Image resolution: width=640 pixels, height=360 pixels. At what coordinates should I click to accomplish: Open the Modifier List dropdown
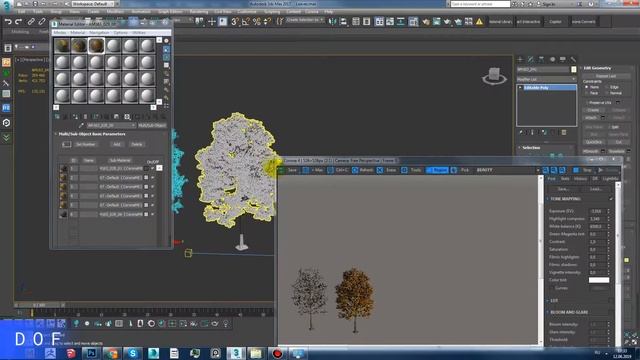[547, 79]
